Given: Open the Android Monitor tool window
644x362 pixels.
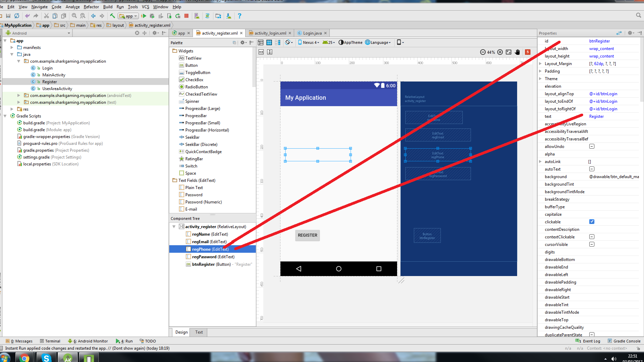Looking at the screenshot, I should pos(88,341).
